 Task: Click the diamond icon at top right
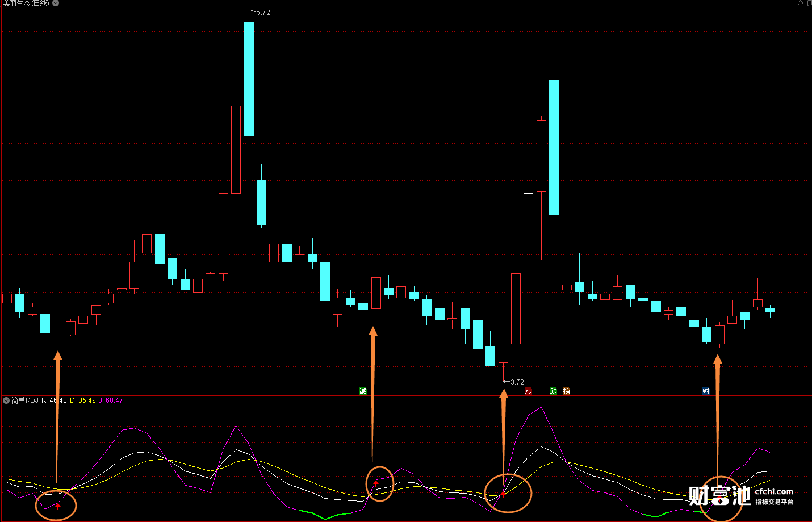click(x=801, y=3)
